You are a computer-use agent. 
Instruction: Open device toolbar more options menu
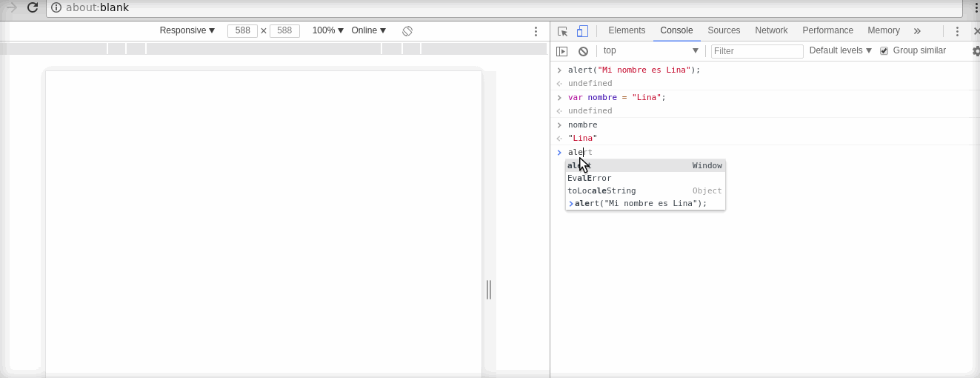tap(536, 31)
